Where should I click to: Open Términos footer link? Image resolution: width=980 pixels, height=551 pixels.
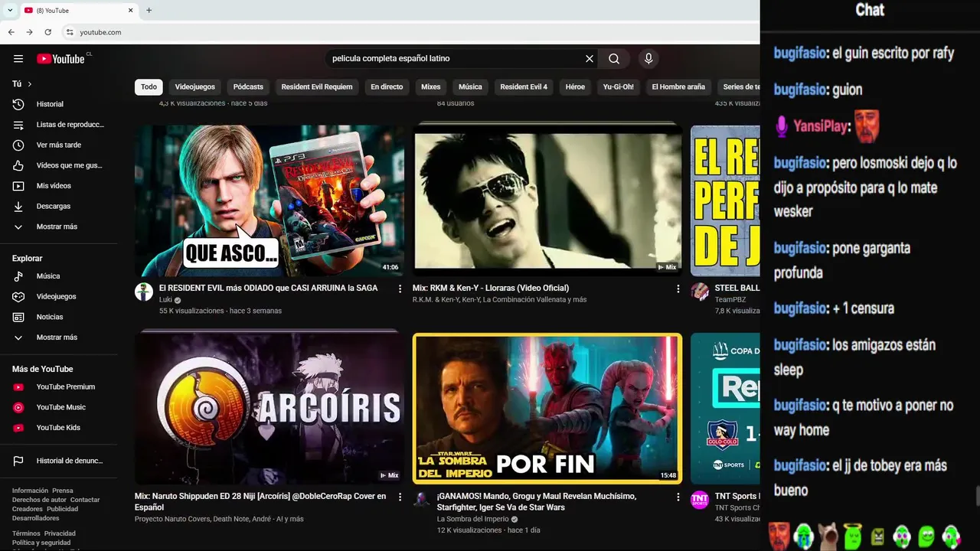(26, 533)
